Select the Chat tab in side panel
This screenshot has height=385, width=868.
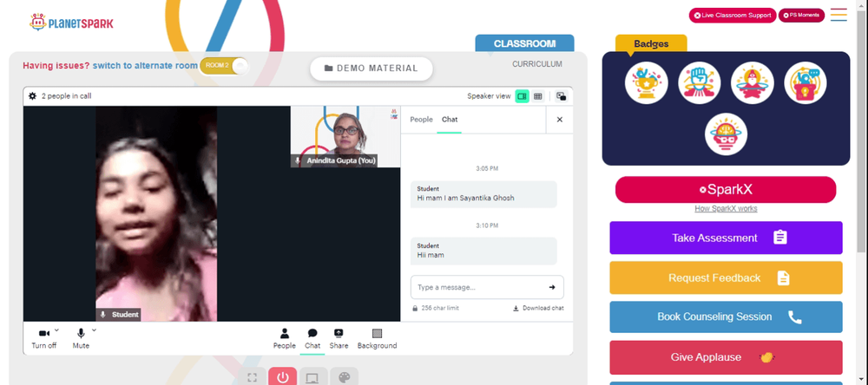coord(450,120)
